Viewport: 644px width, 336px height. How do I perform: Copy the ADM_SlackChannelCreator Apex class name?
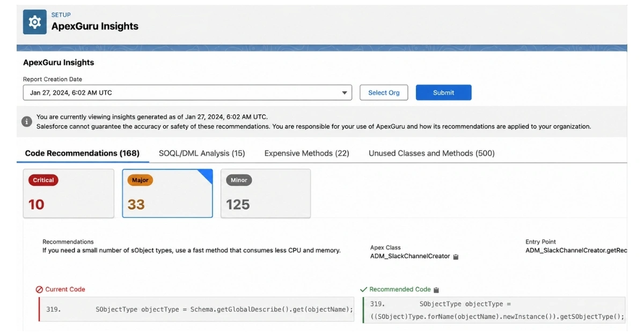click(x=456, y=257)
